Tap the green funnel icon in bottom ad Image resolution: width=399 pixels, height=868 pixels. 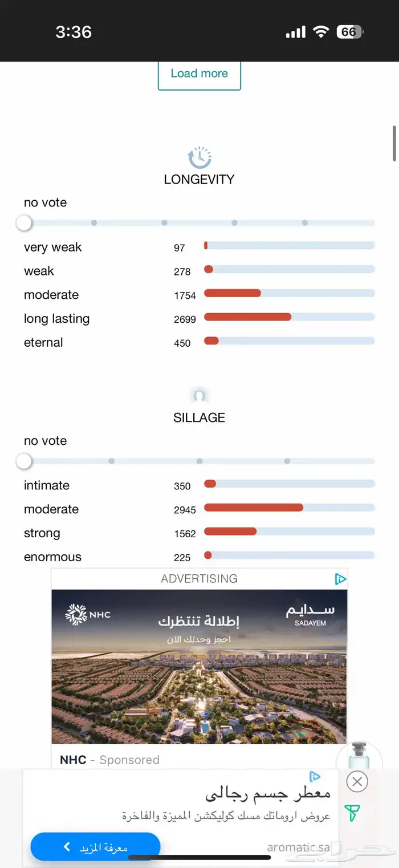tap(352, 813)
